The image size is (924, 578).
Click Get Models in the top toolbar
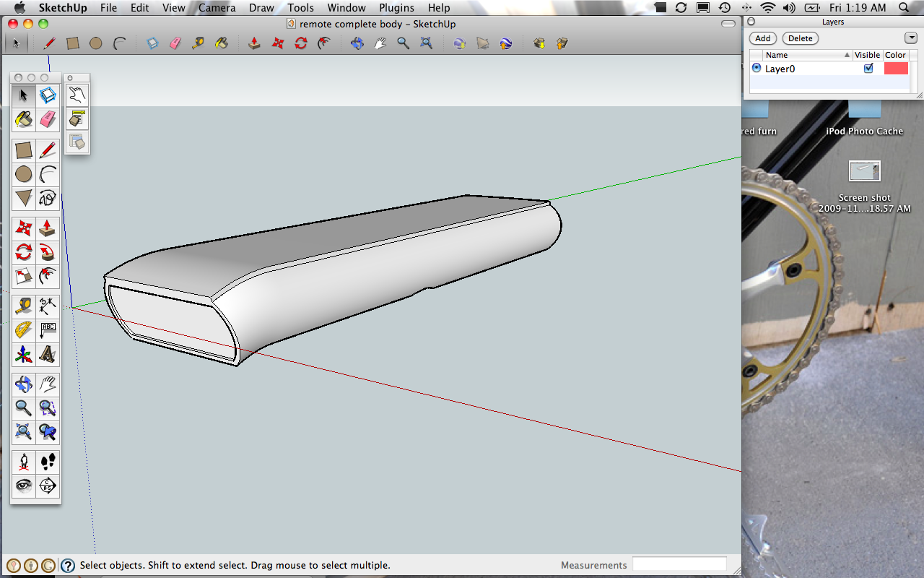click(539, 43)
